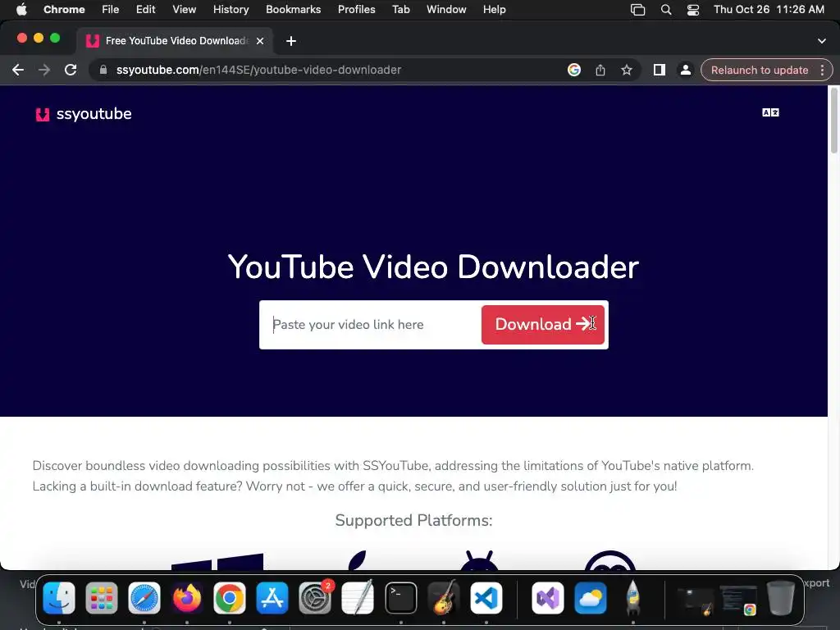840x630 pixels.
Task: Open Finder from the dock
Action: pyautogui.click(x=59, y=598)
